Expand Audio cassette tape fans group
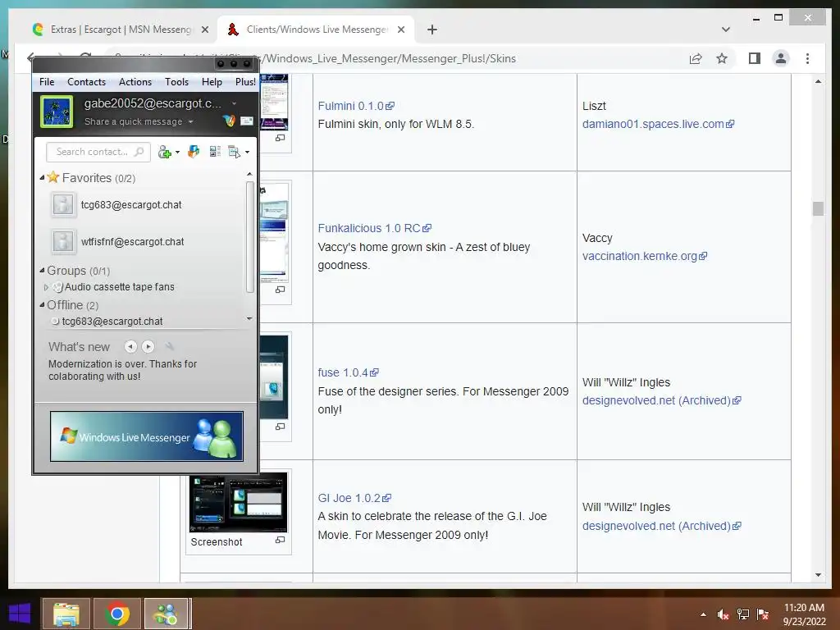This screenshot has width=840, height=630. click(46, 287)
